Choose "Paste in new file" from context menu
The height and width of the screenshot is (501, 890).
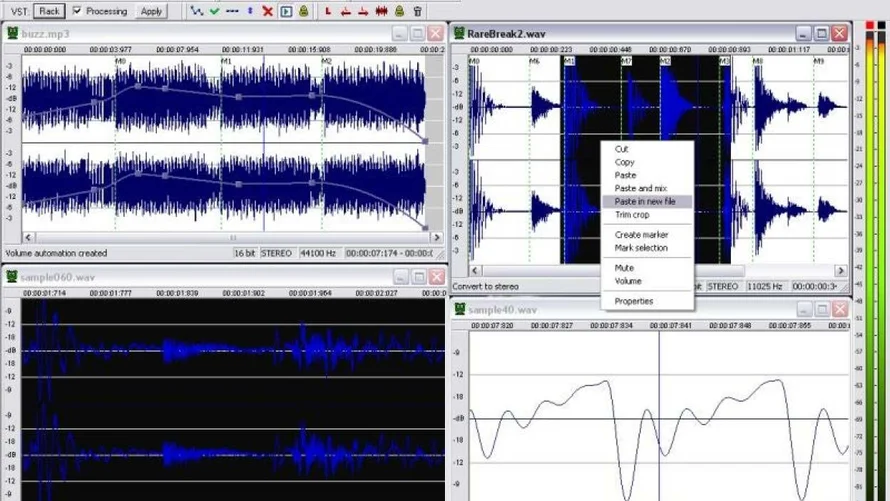[645, 202]
